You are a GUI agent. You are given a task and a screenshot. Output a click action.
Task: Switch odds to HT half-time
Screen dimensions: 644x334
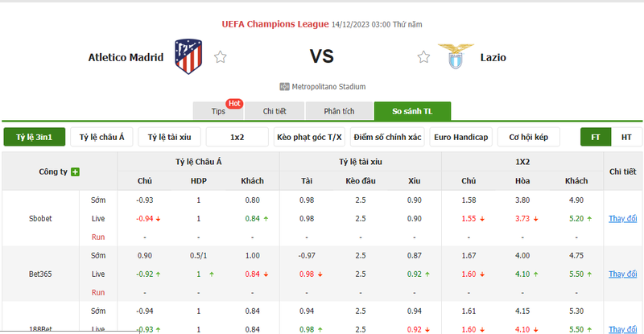point(626,137)
